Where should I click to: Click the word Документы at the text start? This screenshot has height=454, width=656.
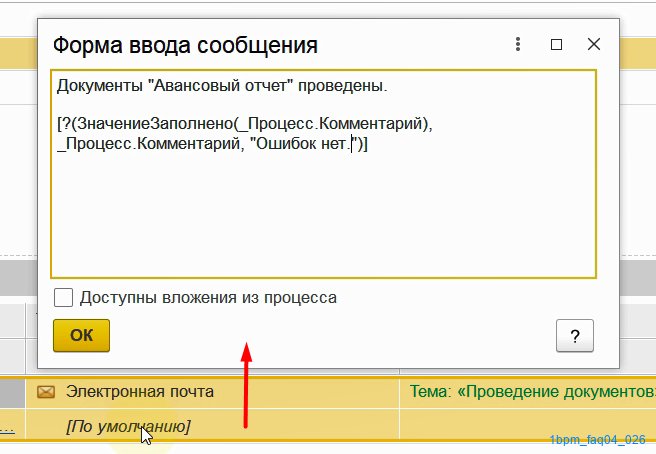[x=100, y=86]
